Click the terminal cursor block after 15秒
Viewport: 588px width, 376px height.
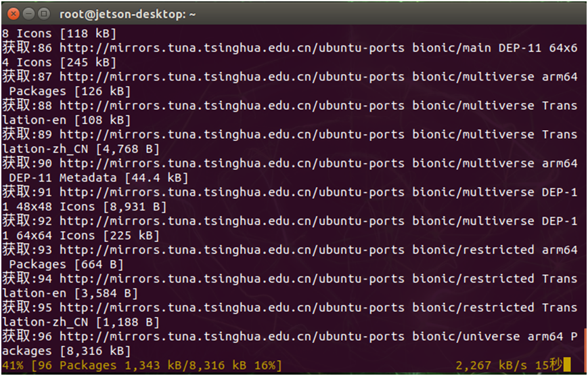566,364
